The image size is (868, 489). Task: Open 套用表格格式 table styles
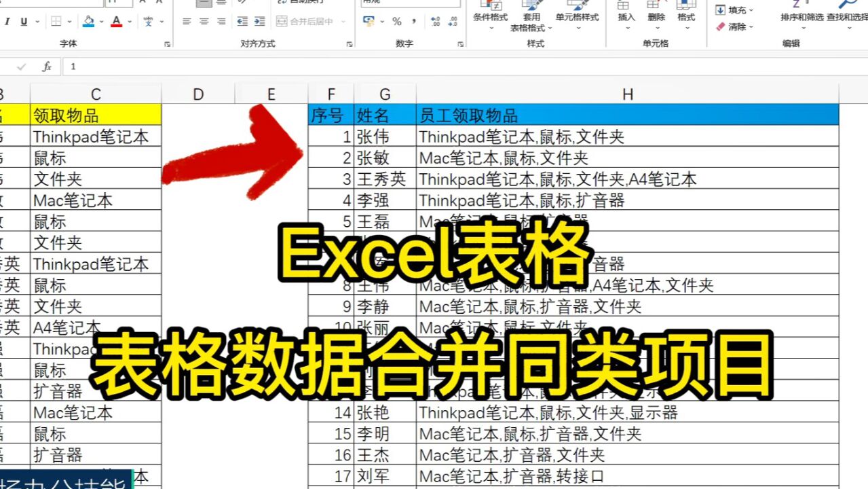click(532, 15)
